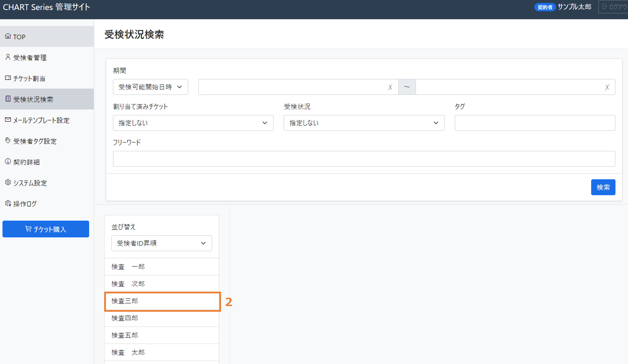Select メールテンプレート設定 in the sidebar
This screenshot has height=364, width=628.
(x=47, y=120)
